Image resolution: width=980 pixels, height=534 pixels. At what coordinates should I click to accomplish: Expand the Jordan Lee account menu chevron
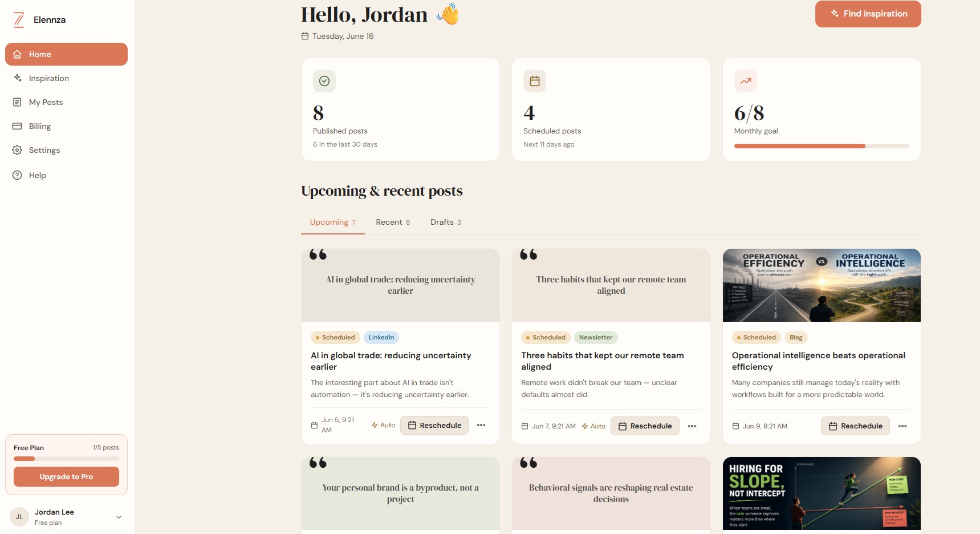click(x=119, y=517)
